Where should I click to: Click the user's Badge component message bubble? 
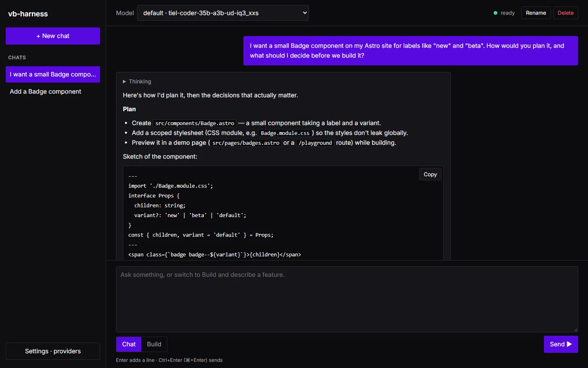click(411, 51)
